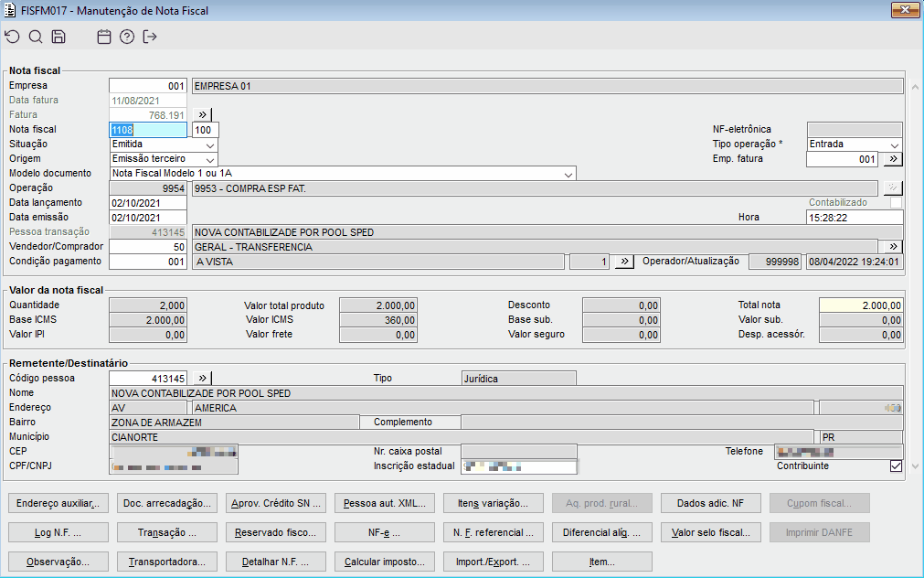Toggle the Contabilizado checkbox
Screen dimensions: 924x578
(x=896, y=202)
